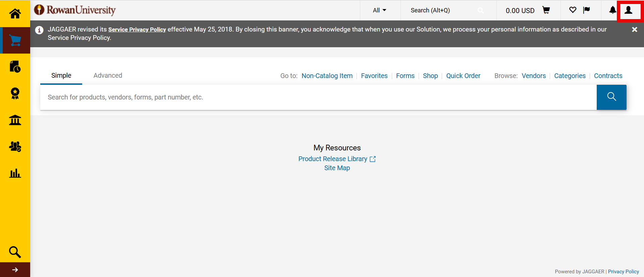The image size is (644, 277).
Task: Open the Quick Order link
Action: (x=463, y=76)
